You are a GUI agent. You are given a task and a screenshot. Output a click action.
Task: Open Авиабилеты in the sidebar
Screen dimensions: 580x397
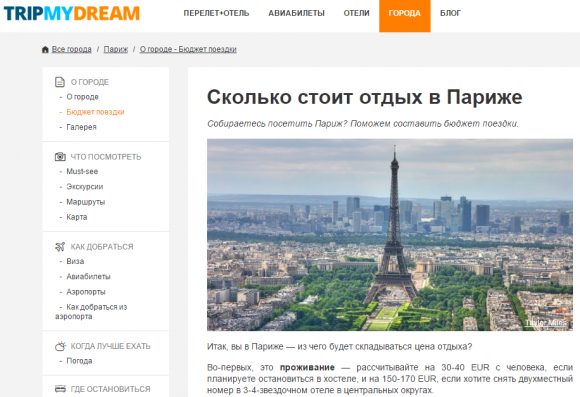[x=88, y=277]
